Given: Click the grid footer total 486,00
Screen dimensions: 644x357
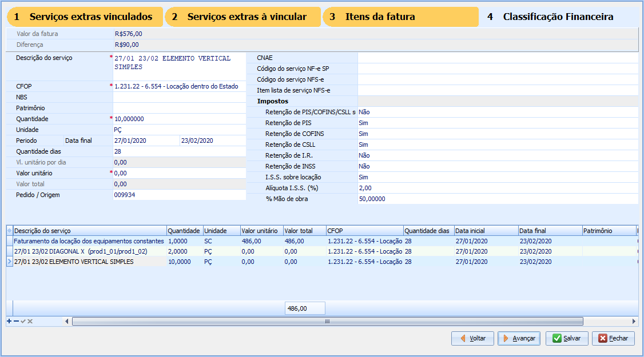Looking at the screenshot, I should [x=305, y=308].
